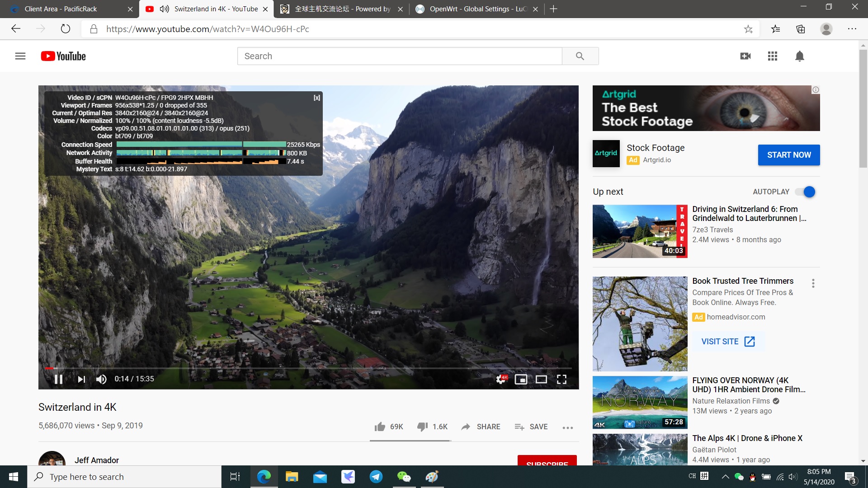The width and height of the screenshot is (868, 488).
Task: Open more actions ellipsis under video
Action: click(568, 427)
